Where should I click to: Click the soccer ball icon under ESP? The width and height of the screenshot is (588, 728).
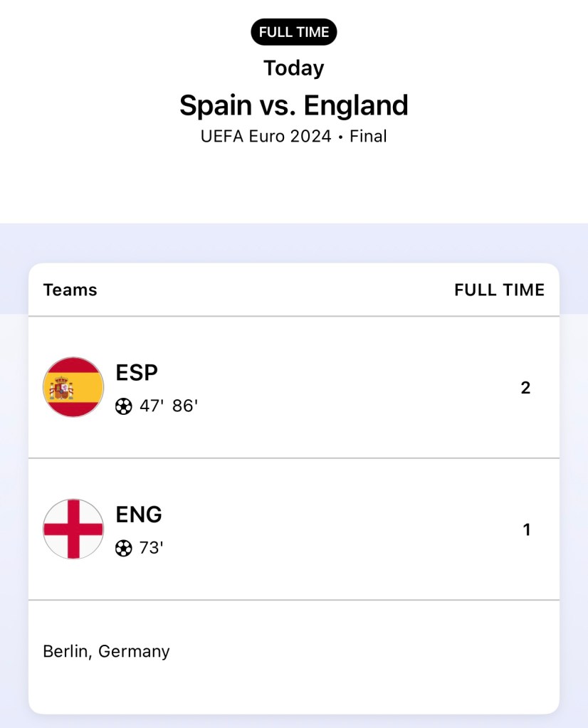click(124, 406)
